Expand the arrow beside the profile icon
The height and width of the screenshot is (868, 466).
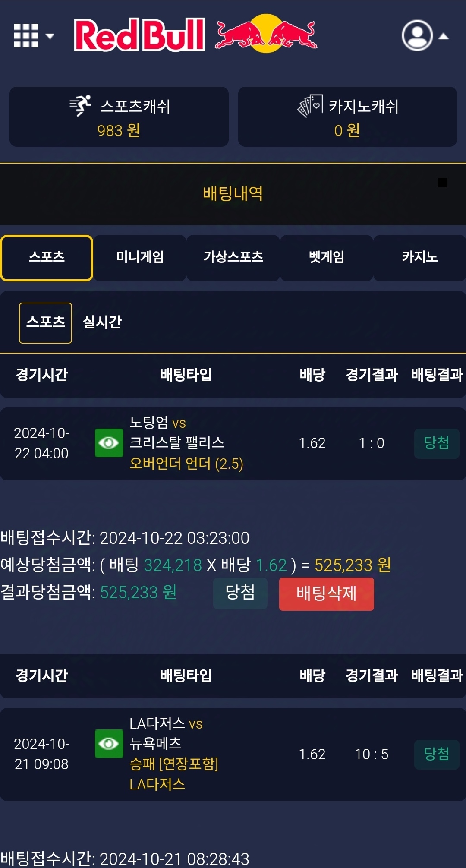pyautogui.click(x=444, y=37)
